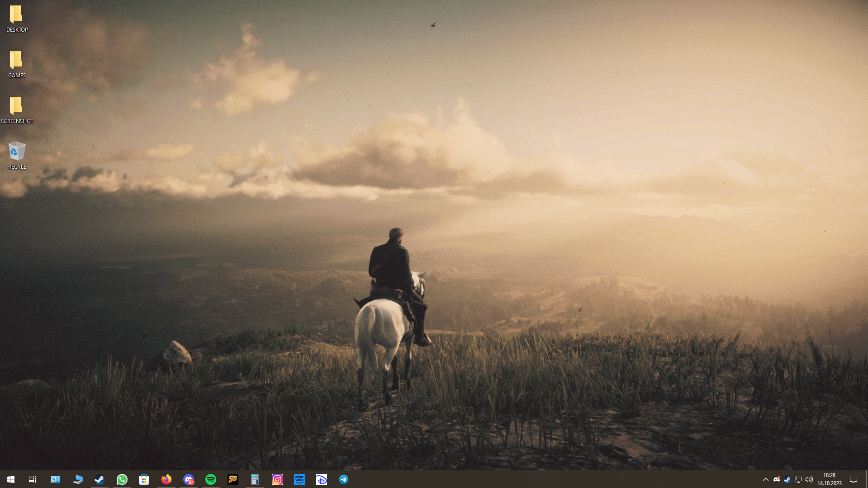Viewport: 868px width, 488px height.
Task: Open Instagram from the taskbar
Action: (277, 479)
